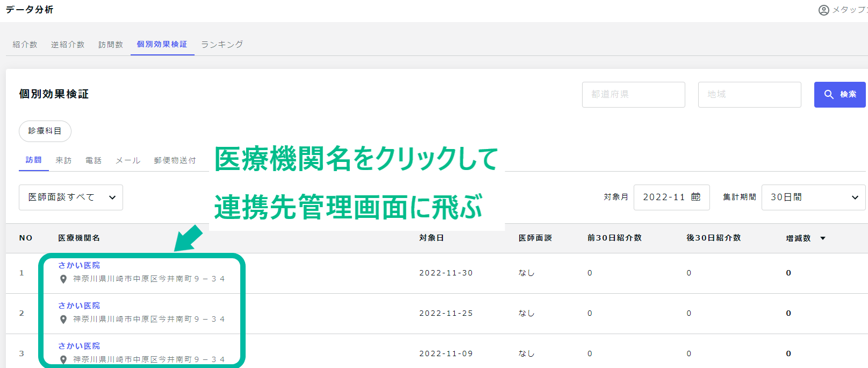Open さかい医院 link in row 2
This screenshot has height=368, width=868.
(79, 306)
